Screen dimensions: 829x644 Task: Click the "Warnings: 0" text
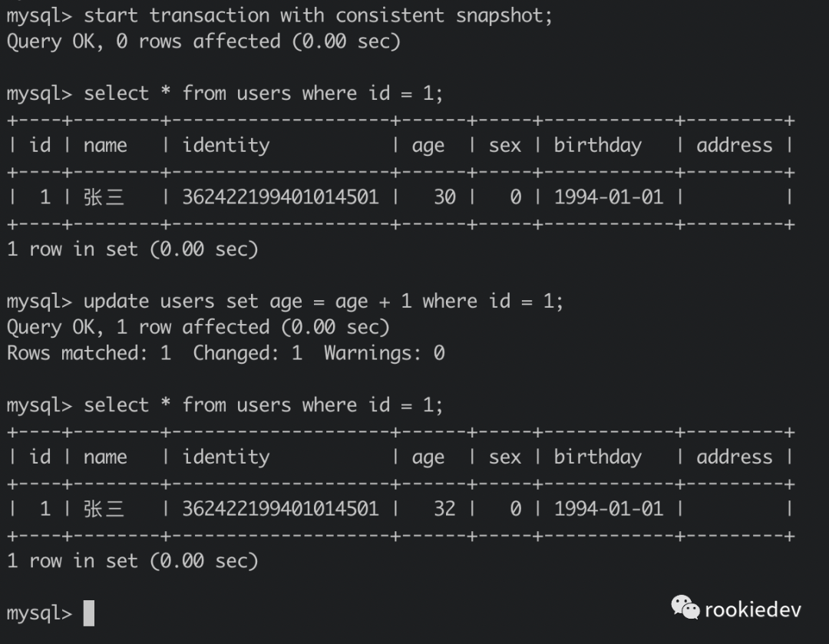pyautogui.click(x=384, y=353)
